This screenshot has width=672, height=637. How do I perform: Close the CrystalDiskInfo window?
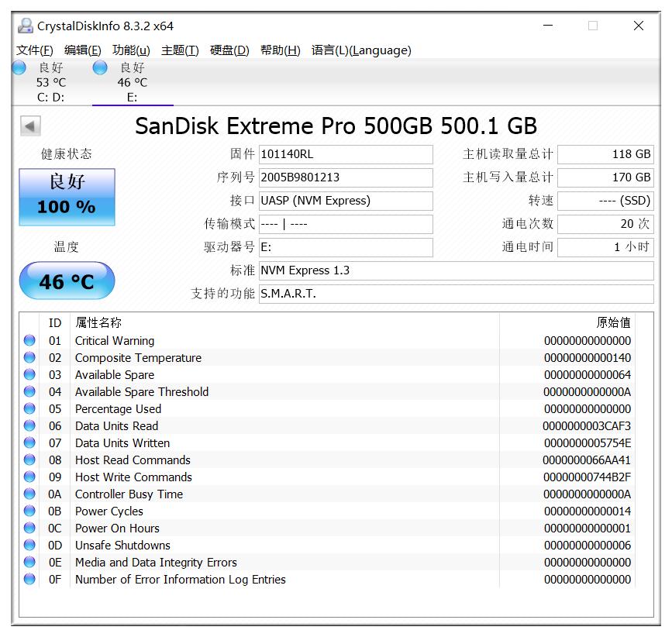(x=639, y=26)
